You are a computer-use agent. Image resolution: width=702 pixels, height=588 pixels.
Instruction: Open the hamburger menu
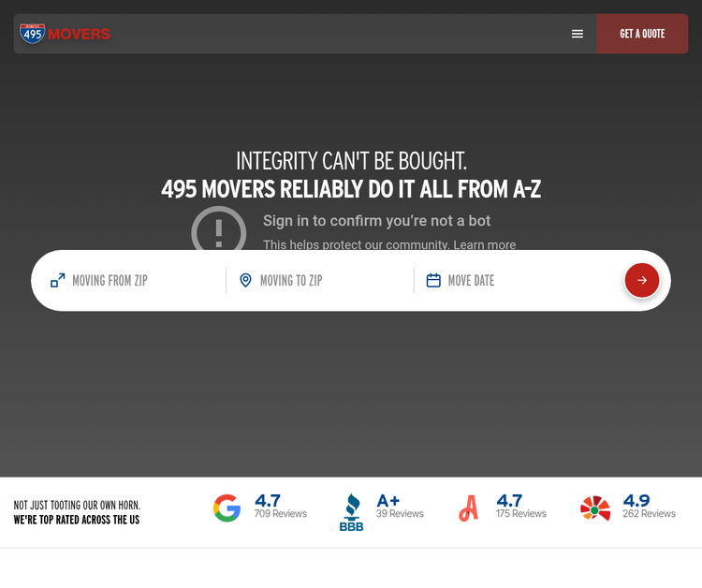[578, 34]
